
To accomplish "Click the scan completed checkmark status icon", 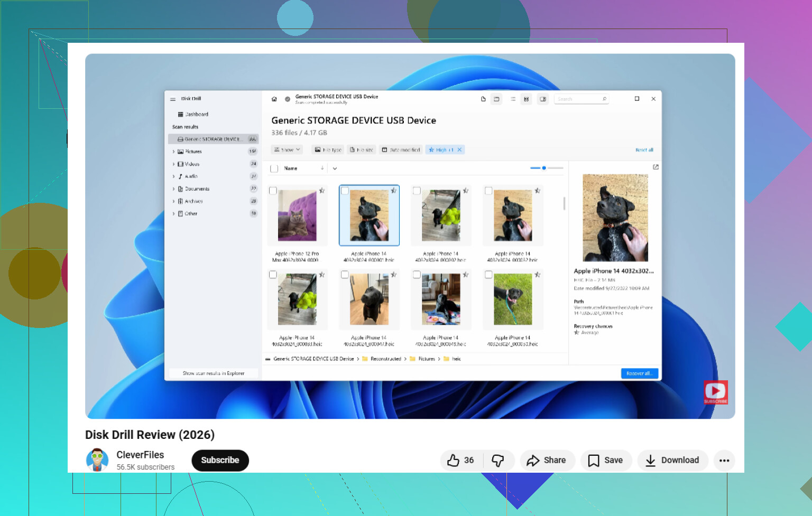I will 288,99.
